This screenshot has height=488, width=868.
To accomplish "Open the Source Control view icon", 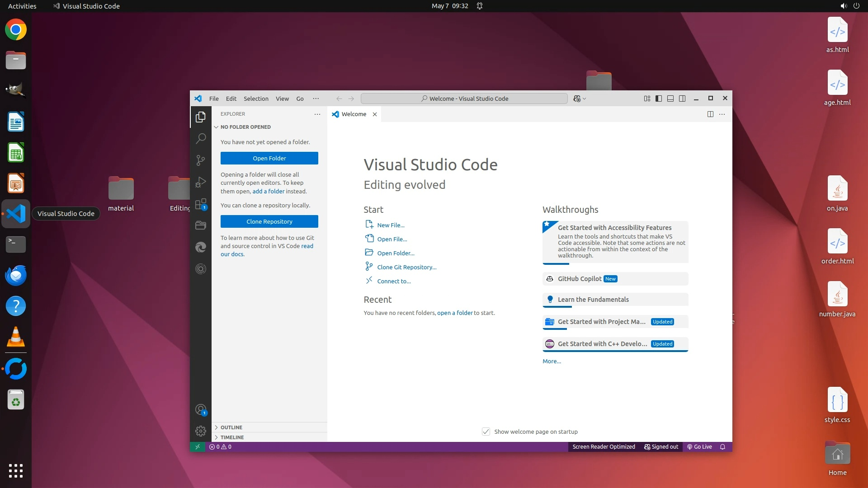I will [201, 160].
